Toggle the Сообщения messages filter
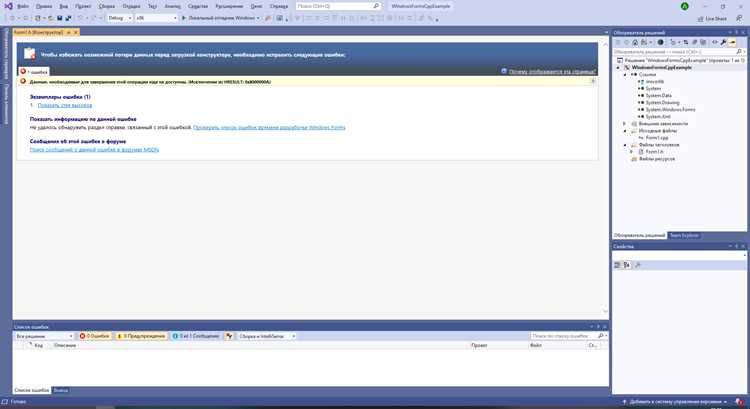 coord(196,336)
